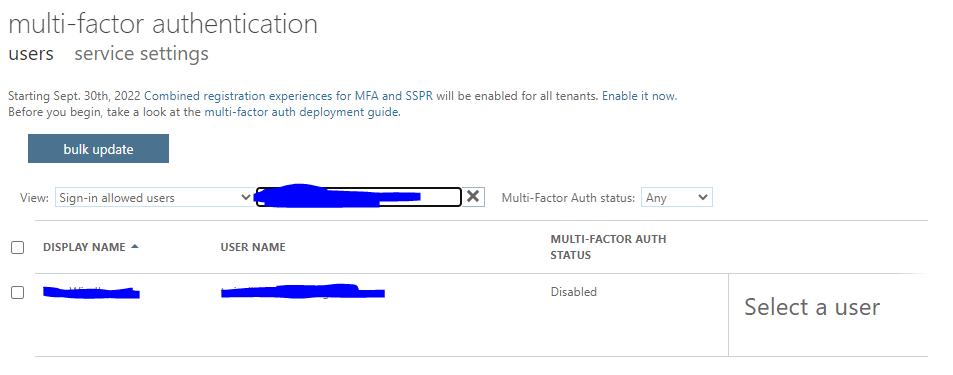Switch to the service settings tab
Screen dimensions: 953x375
141,53
